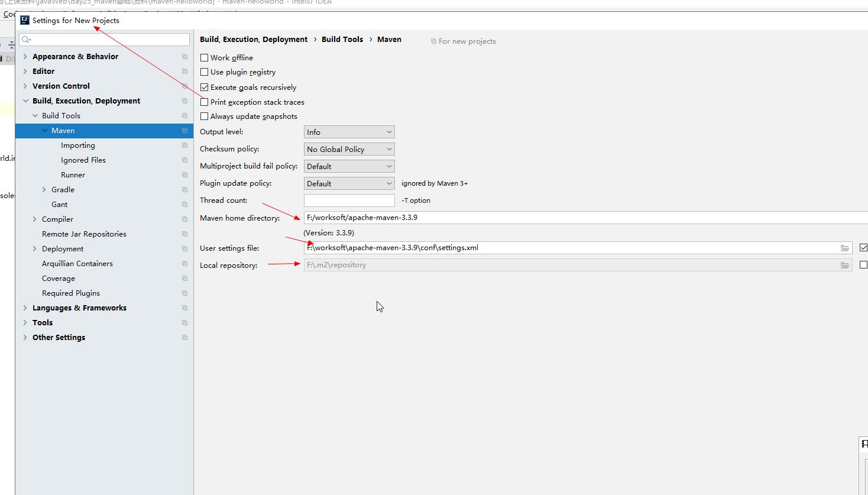868x495 pixels.
Task: Open Remote Jar Repositories settings
Action: [x=84, y=234]
